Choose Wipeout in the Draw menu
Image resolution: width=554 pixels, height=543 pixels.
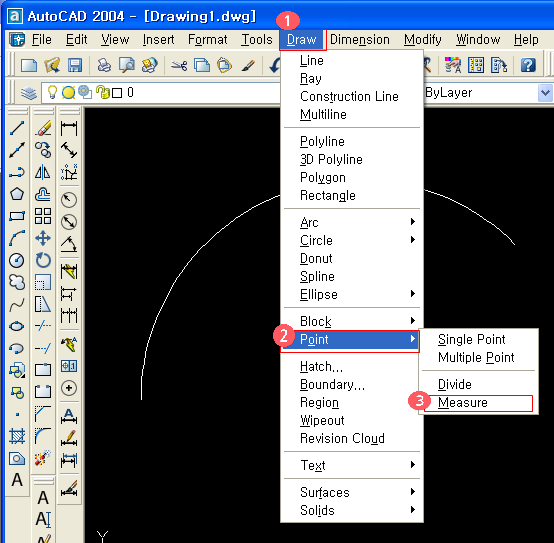point(352,420)
